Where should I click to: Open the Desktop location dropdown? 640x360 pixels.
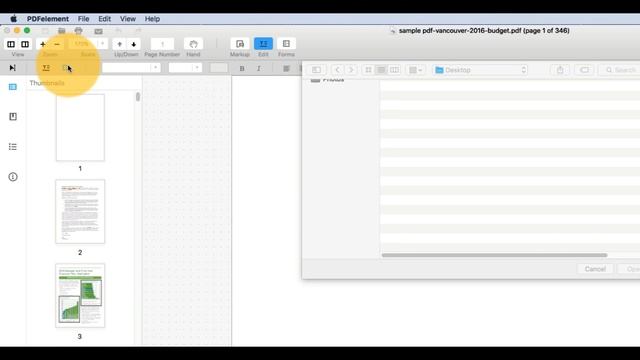(x=480, y=70)
